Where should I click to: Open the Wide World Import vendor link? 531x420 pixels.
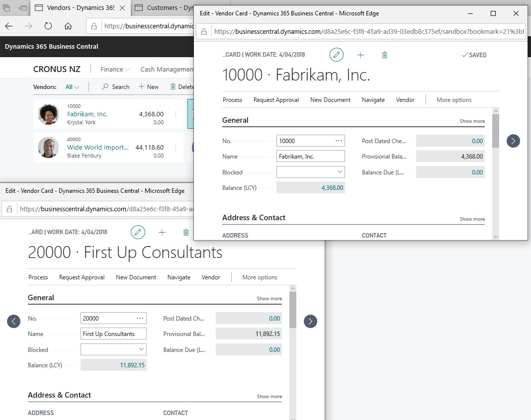pyautogui.click(x=97, y=147)
